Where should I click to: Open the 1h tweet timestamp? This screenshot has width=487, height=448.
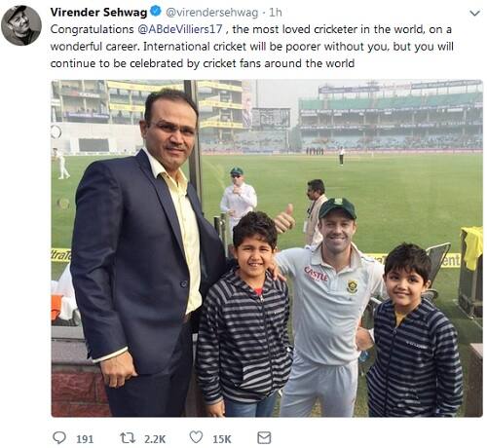(276, 13)
